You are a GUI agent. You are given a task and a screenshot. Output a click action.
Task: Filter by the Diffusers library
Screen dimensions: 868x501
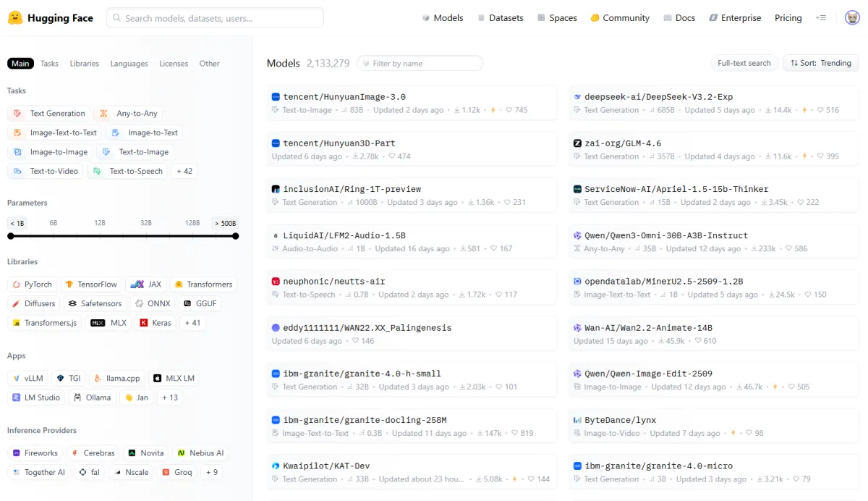(x=33, y=304)
